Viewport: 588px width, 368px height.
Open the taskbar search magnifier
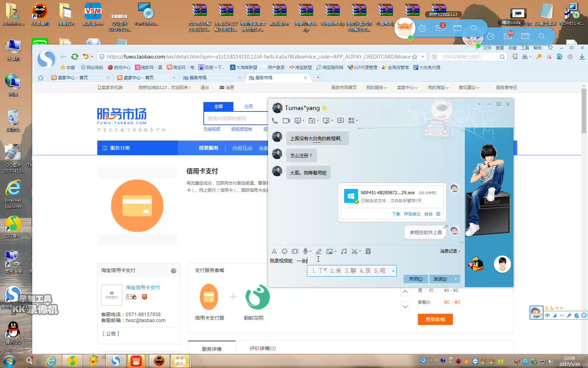tap(29, 361)
